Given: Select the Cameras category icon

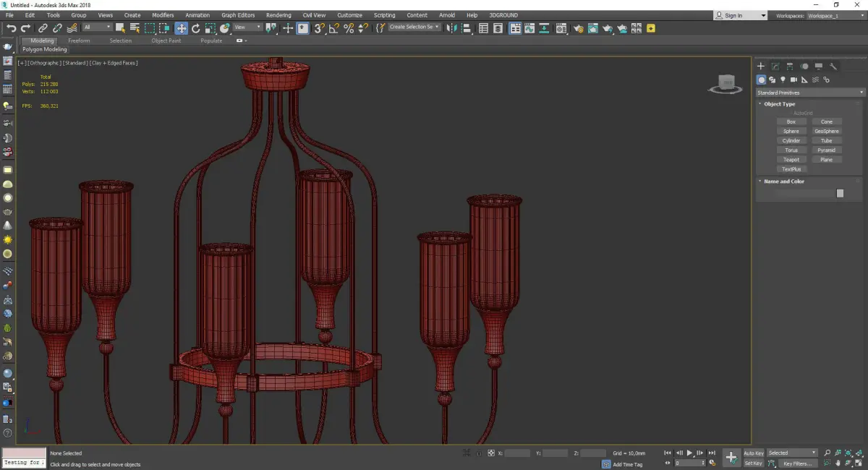Looking at the screenshot, I should click(793, 80).
